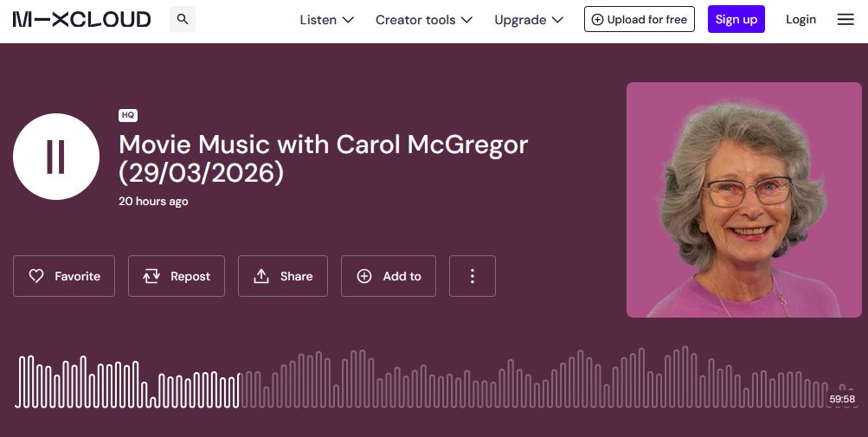Viewport: 868px width, 437px height.
Task: Open the hamburger menu
Action: (845, 19)
